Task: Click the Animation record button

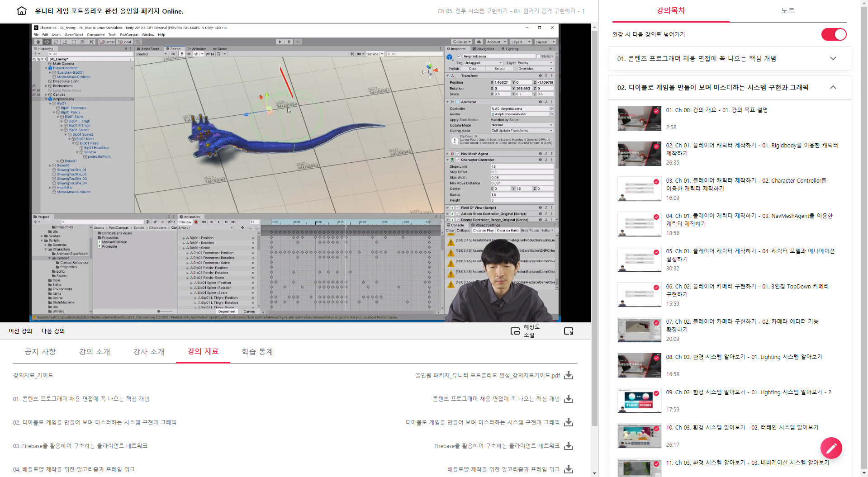Action: 196,222
